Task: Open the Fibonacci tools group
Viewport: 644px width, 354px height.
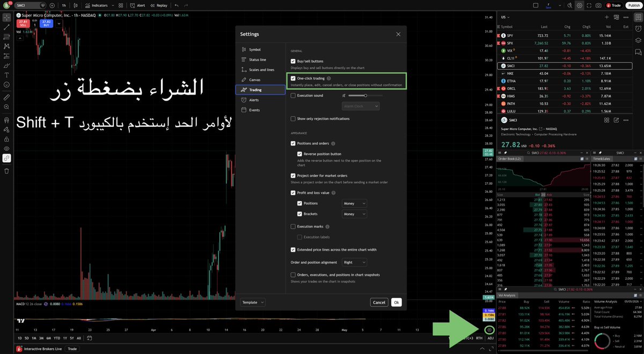Action: [x=6, y=37]
